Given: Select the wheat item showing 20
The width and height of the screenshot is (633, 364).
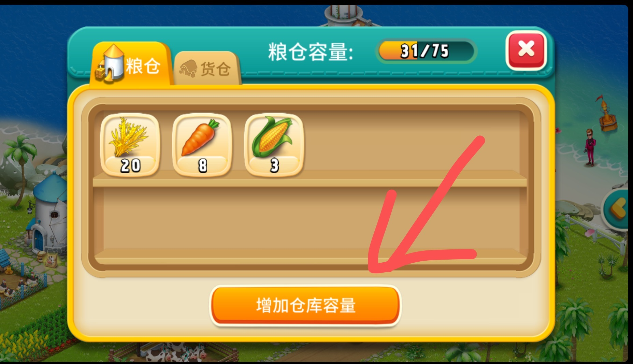Looking at the screenshot, I should click(x=130, y=145).
